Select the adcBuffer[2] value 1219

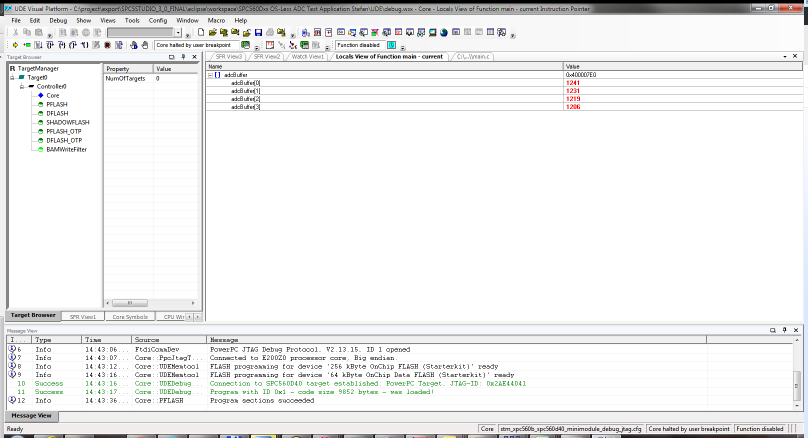(x=573, y=99)
